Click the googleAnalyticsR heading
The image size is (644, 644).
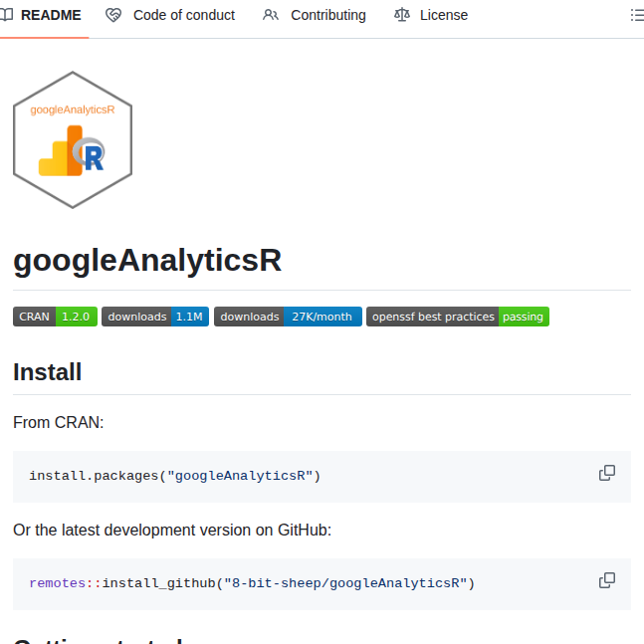click(x=147, y=261)
